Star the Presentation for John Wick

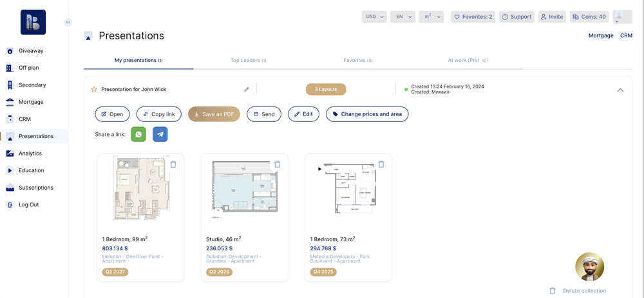click(94, 90)
